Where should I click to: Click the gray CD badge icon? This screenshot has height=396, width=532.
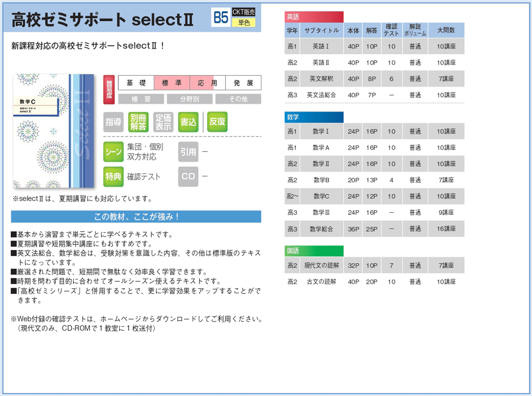coord(188,177)
